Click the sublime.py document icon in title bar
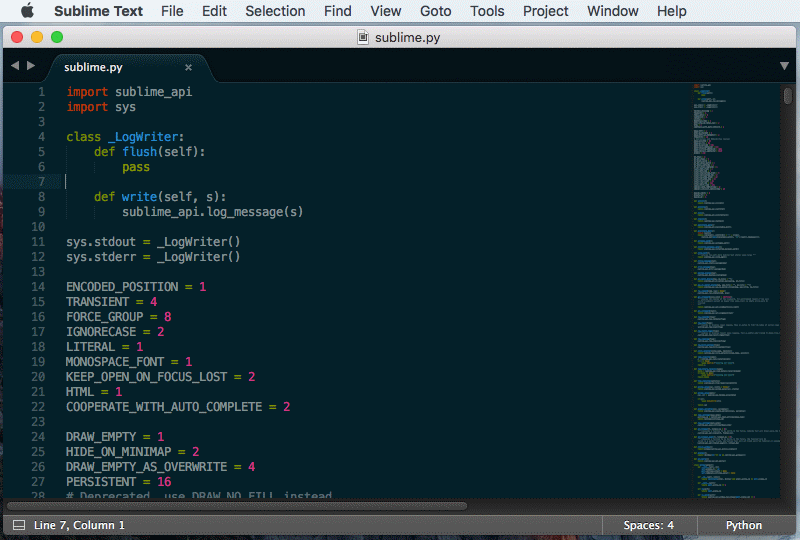This screenshot has height=540, width=800. (x=363, y=37)
